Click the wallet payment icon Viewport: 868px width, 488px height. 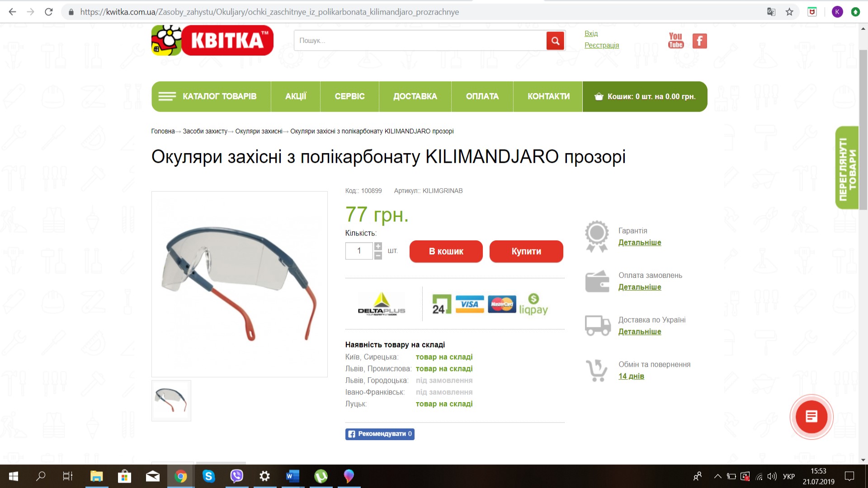597,281
